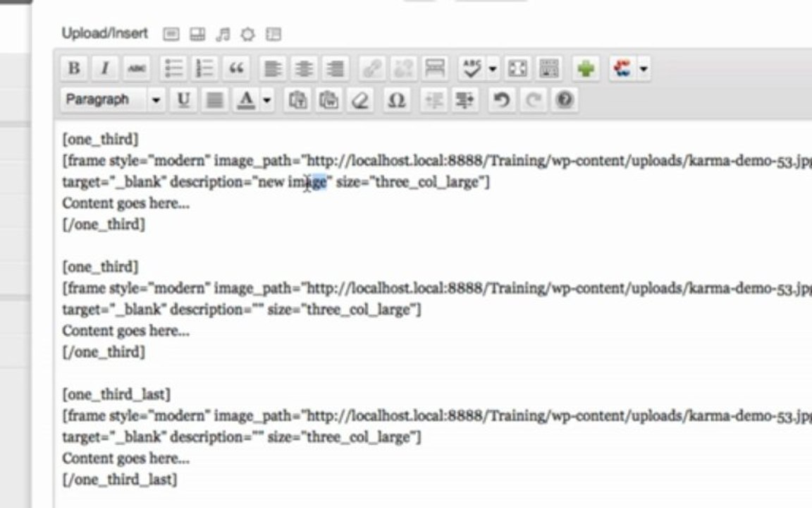812x508 pixels.
Task: Click the Upload/Insert label
Action: 104,33
